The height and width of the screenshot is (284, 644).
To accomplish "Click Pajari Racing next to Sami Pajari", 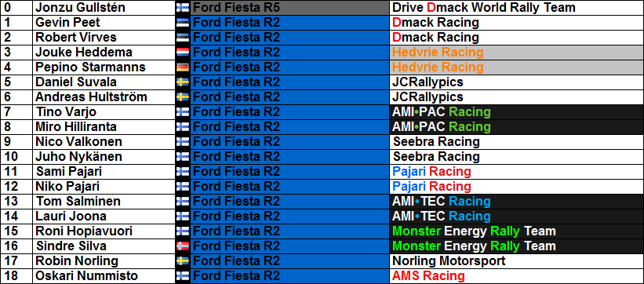I will [516, 171].
